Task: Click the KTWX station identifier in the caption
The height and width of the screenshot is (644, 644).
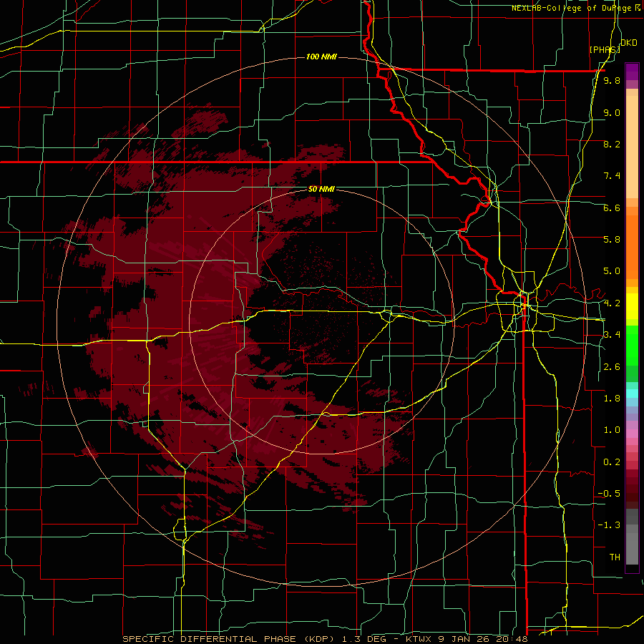Action: (x=418, y=639)
